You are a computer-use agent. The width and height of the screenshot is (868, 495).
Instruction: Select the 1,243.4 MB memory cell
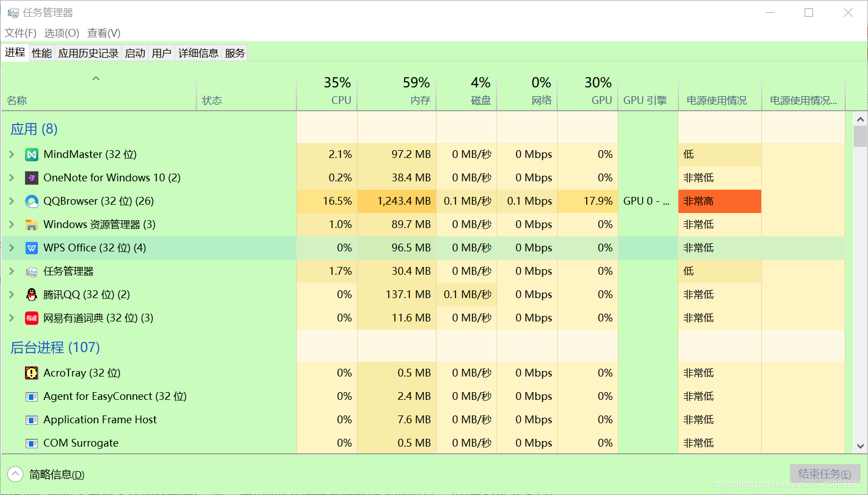pos(396,201)
